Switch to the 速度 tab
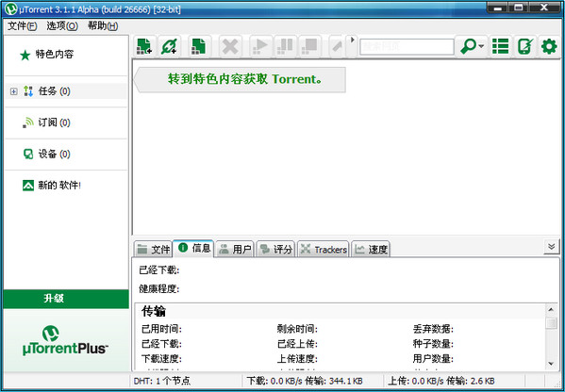Image resolution: width=565 pixels, height=392 pixels. [x=371, y=249]
